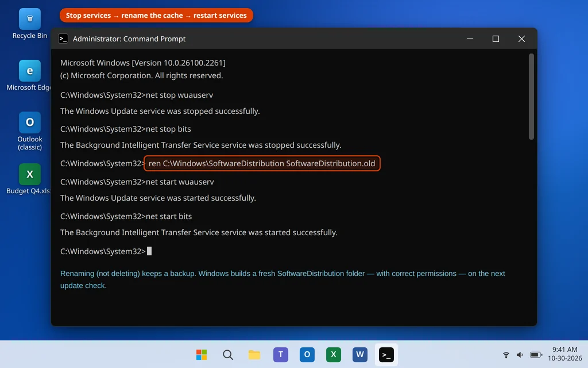
Task: Minimize the Command Prompt window
Action: click(470, 39)
